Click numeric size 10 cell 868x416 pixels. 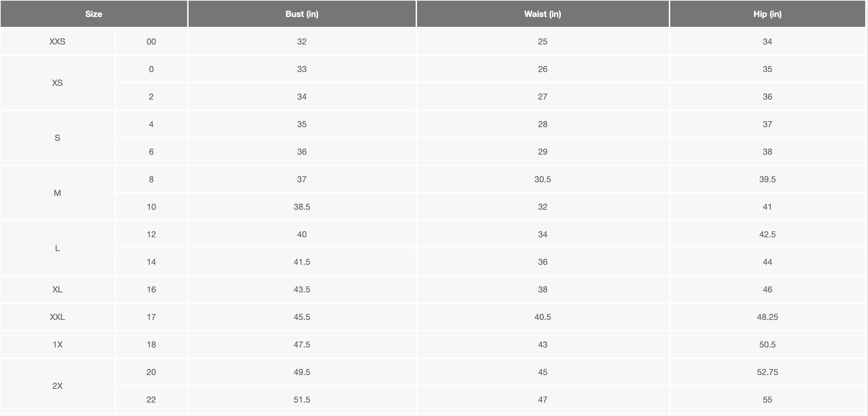151,207
